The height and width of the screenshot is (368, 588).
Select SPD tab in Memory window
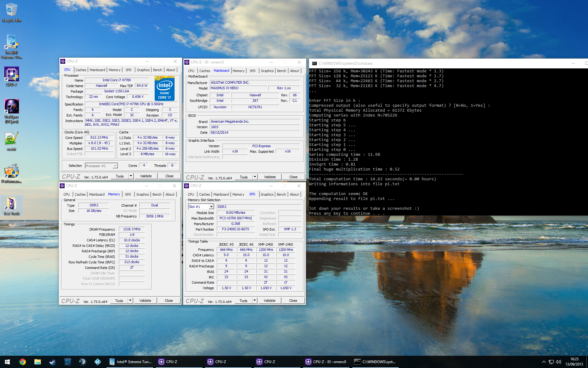tap(128, 194)
